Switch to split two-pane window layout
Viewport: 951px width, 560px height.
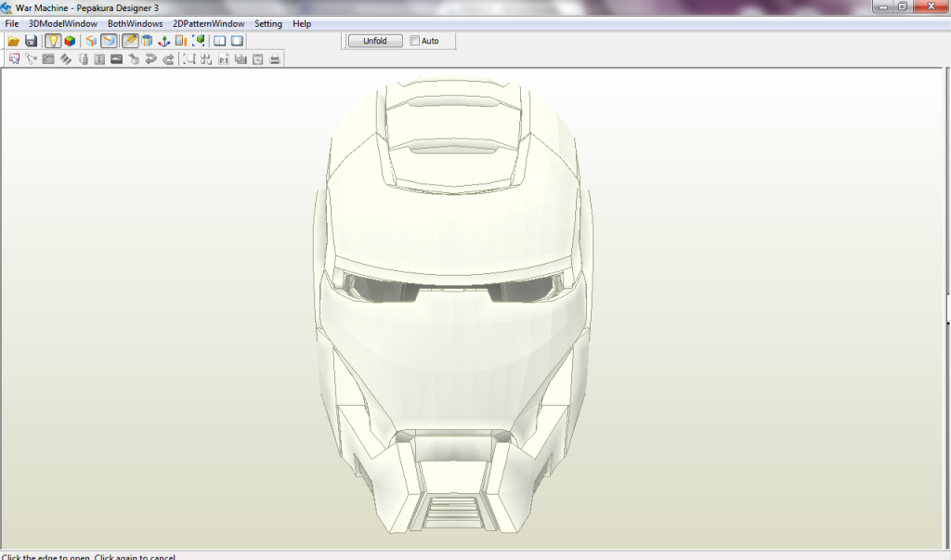219,41
